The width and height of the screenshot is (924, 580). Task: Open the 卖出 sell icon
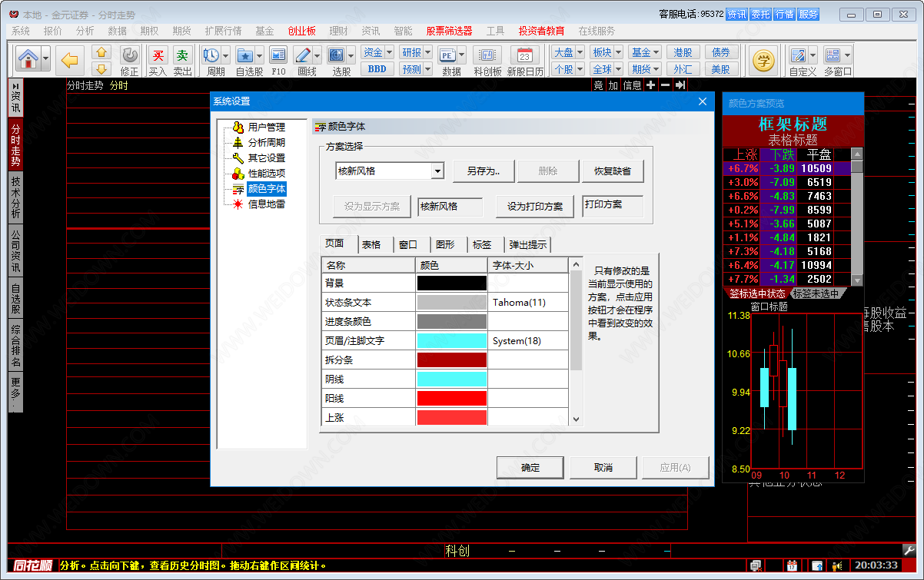pyautogui.click(x=182, y=55)
